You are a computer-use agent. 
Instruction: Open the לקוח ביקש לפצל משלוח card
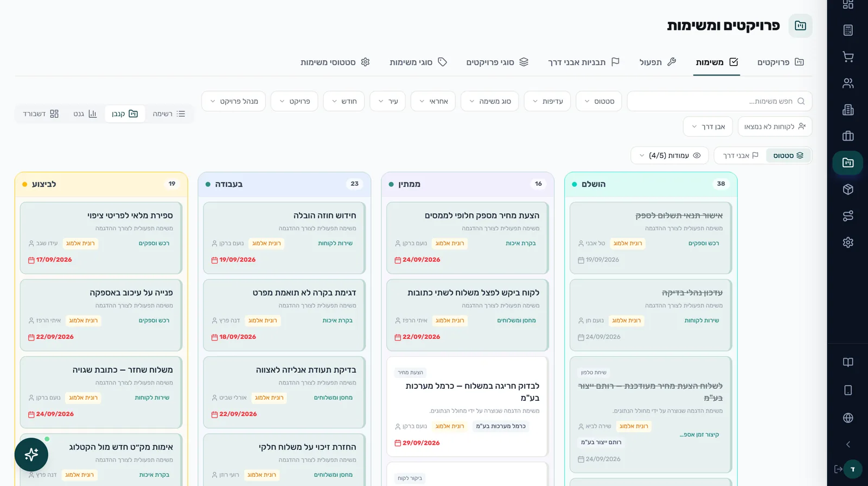click(x=468, y=315)
